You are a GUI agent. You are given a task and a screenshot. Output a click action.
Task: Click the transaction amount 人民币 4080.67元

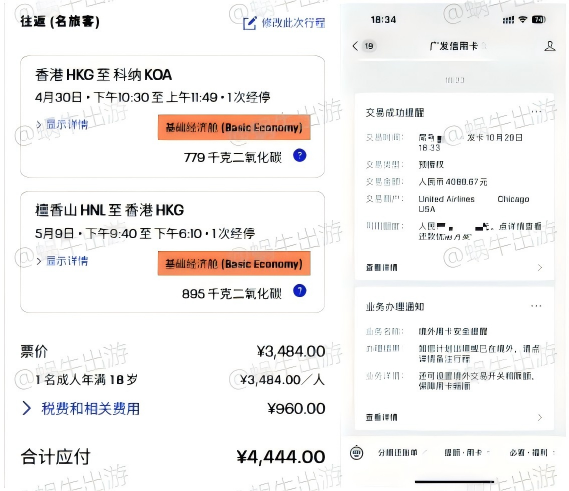(453, 181)
